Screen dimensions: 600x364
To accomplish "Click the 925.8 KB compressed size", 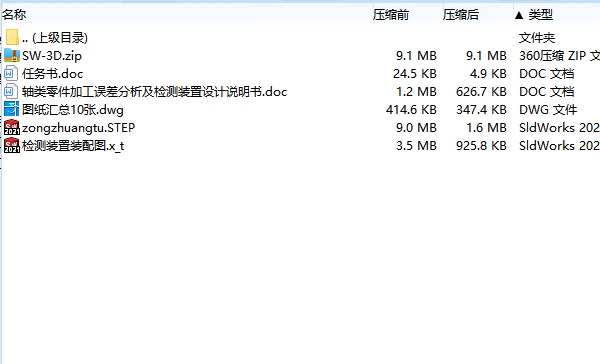I will coord(481,145).
